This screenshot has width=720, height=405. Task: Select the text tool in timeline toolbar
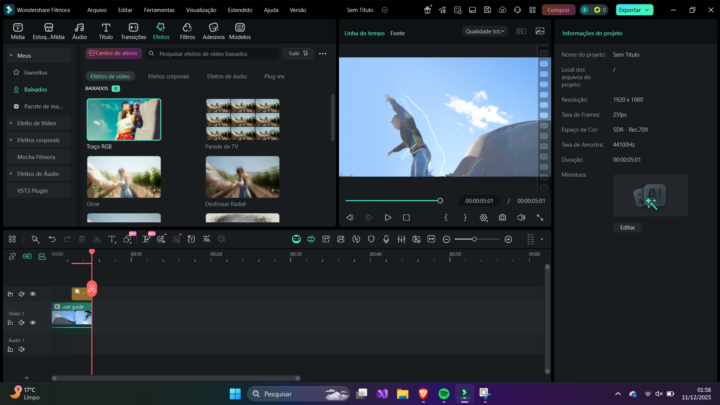pyautogui.click(x=112, y=239)
